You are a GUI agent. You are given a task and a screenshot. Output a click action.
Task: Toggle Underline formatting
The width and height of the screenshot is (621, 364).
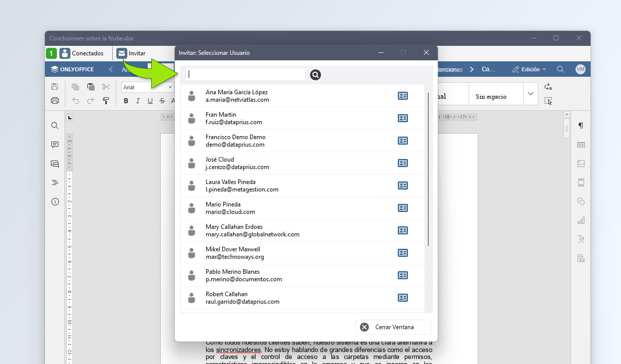tap(150, 101)
